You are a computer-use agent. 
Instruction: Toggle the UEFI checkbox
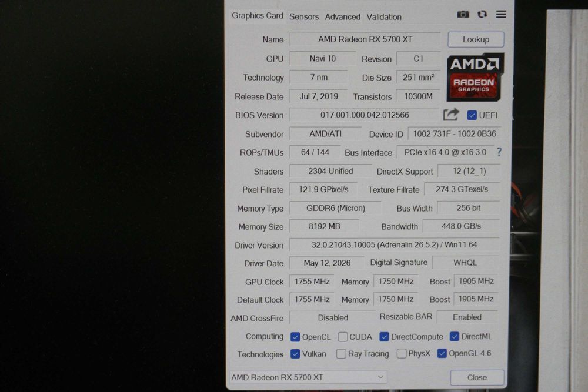(x=472, y=115)
